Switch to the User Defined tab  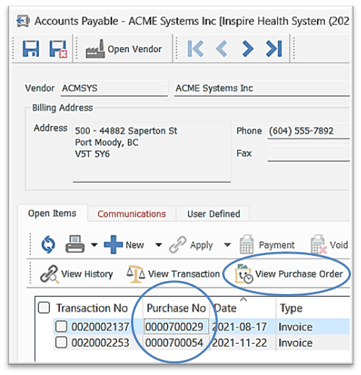214,214
